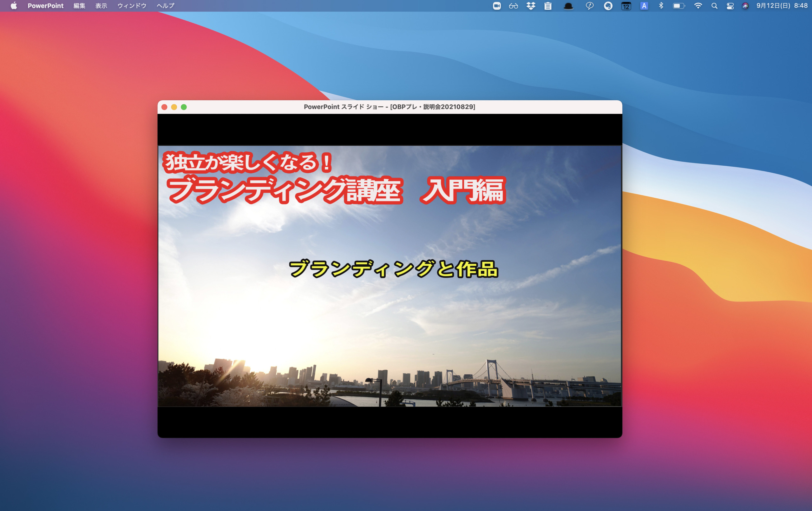The width and height of the screenshot is (812, 511).
Task: Open Control Center
Action: 730,6
